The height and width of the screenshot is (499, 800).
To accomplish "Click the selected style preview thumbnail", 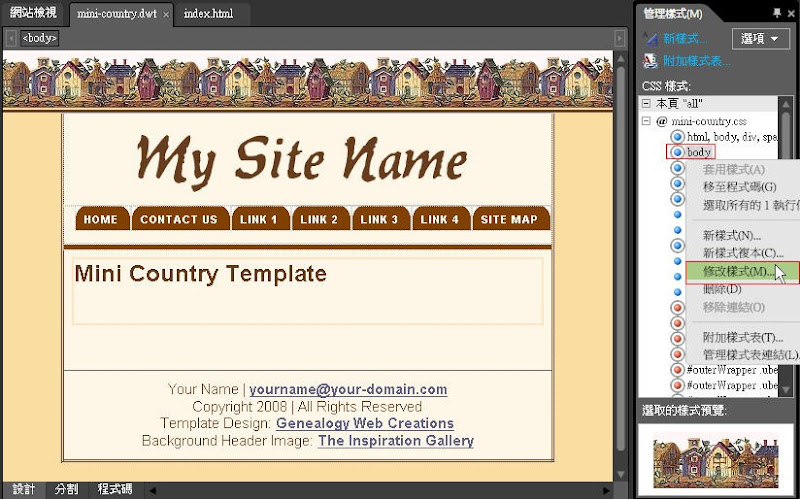I will click(x=716, y=462).
